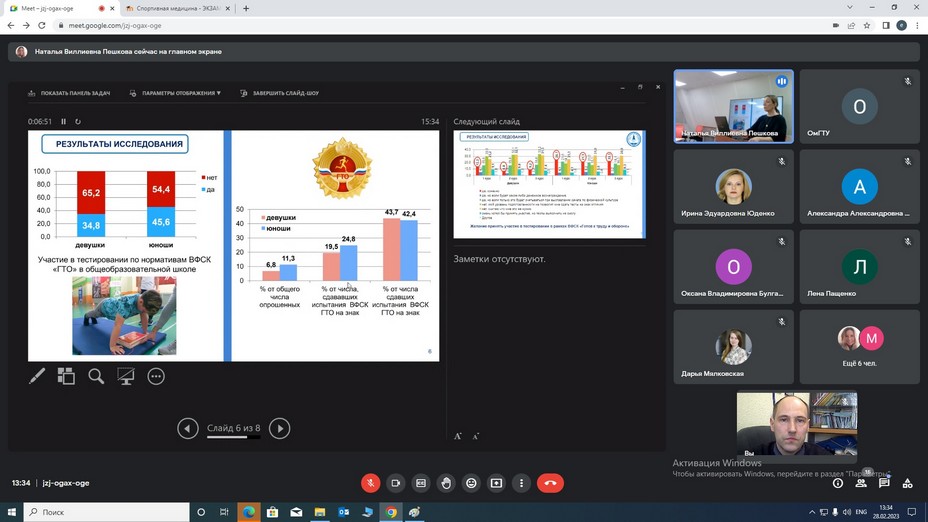Open the Ещё 6 чел. tile

[859, 347]
